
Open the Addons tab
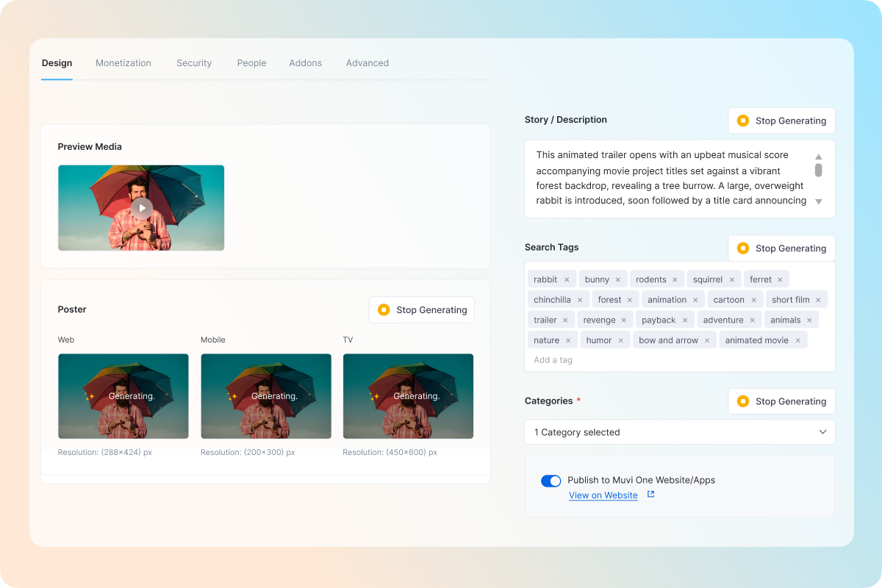(x=306, y=63)
